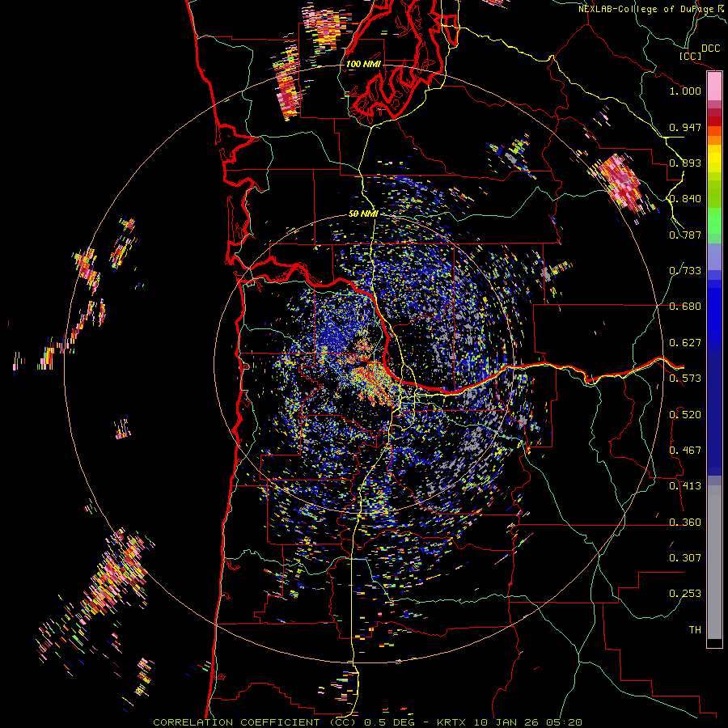Click the 0.893 scale value

[x=685, y=163]
